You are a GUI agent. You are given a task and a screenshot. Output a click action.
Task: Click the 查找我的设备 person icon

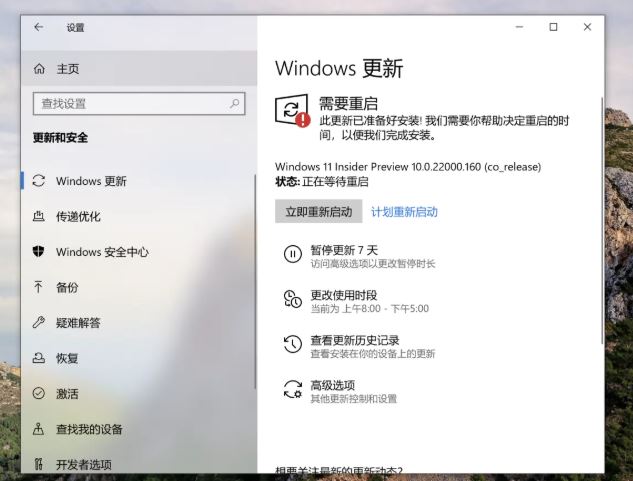pyautogui.click(x=38, y=428)
